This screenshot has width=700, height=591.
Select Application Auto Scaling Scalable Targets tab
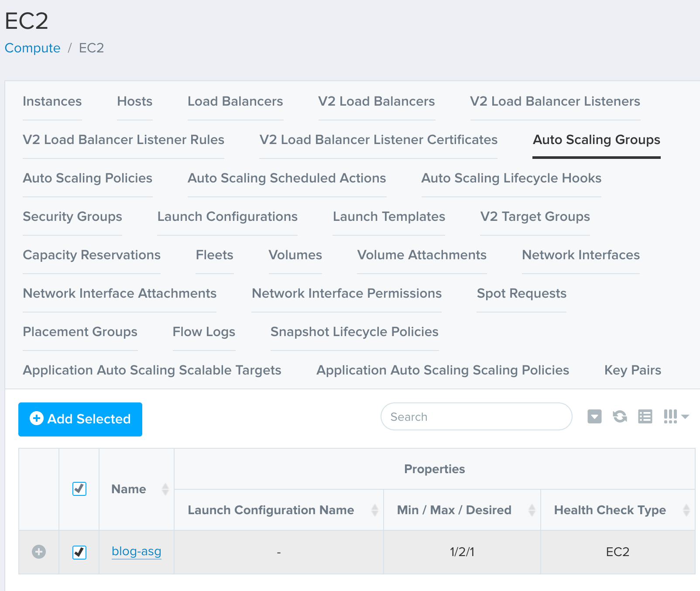pyautogui.click(x=152, y=370)
